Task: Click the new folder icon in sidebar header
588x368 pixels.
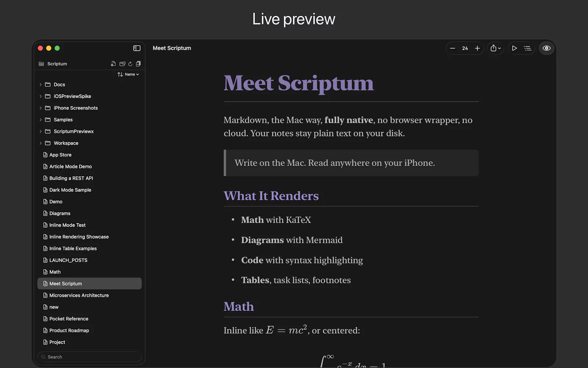Action: (122, 64)
